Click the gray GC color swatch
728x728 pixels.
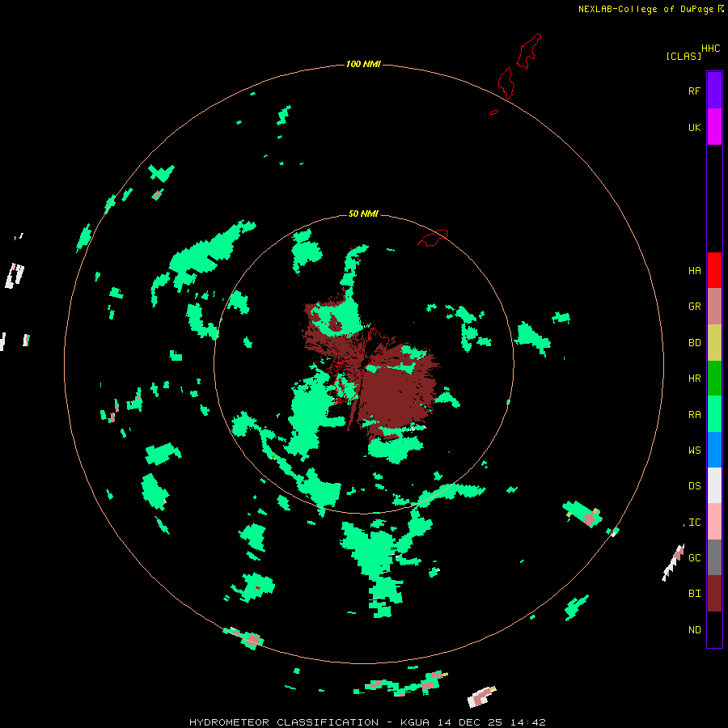pos(714,557)
